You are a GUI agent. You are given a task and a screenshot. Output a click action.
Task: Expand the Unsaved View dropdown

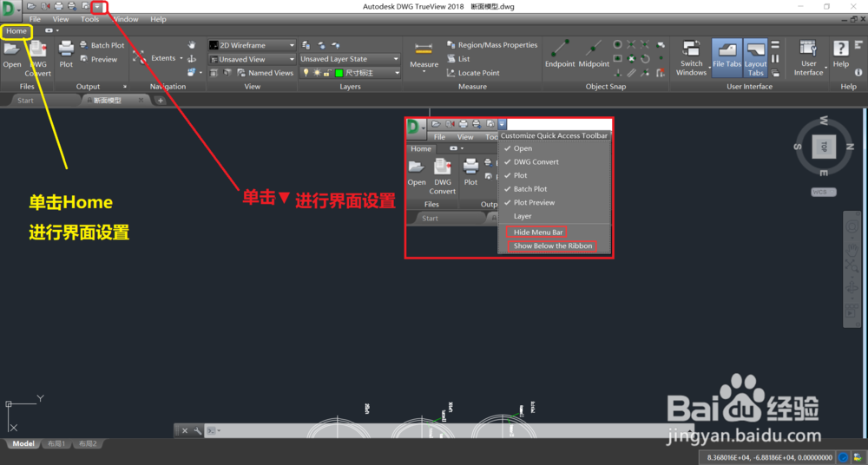(292, 59)
